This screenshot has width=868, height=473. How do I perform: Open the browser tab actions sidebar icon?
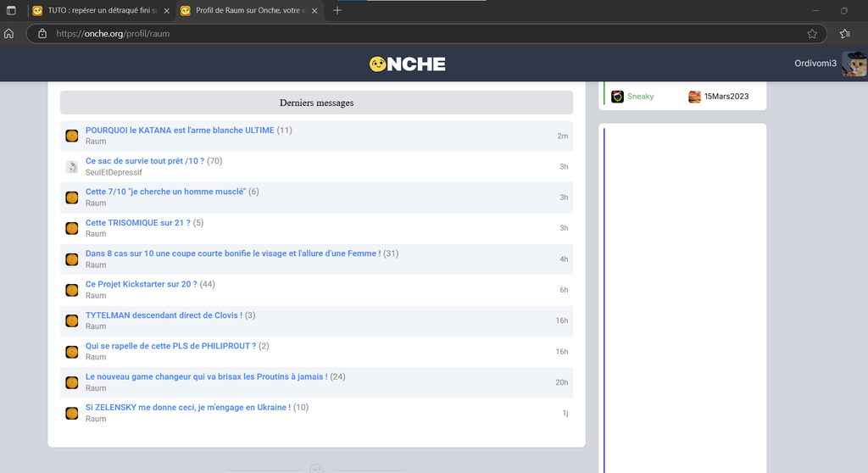[x=11, y=10]
